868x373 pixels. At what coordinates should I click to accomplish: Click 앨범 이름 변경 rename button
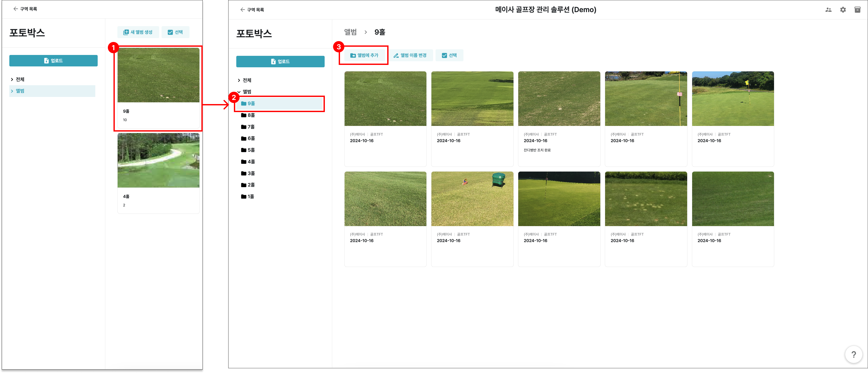point(410,55)
